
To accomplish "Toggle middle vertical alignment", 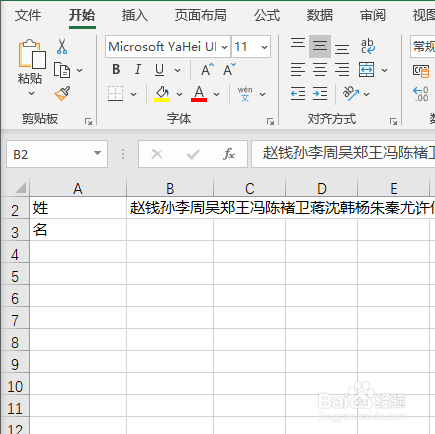I will pyautogui.click(x=320, y=46).
